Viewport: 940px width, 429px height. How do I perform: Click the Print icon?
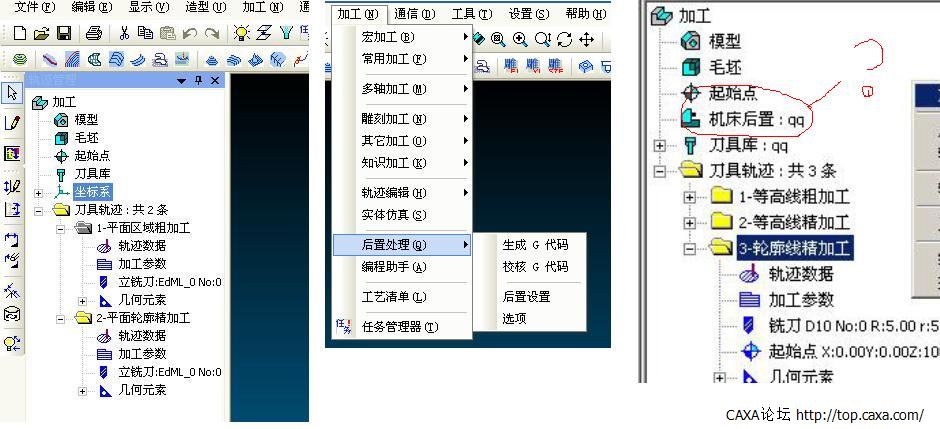tap(94, 33)
